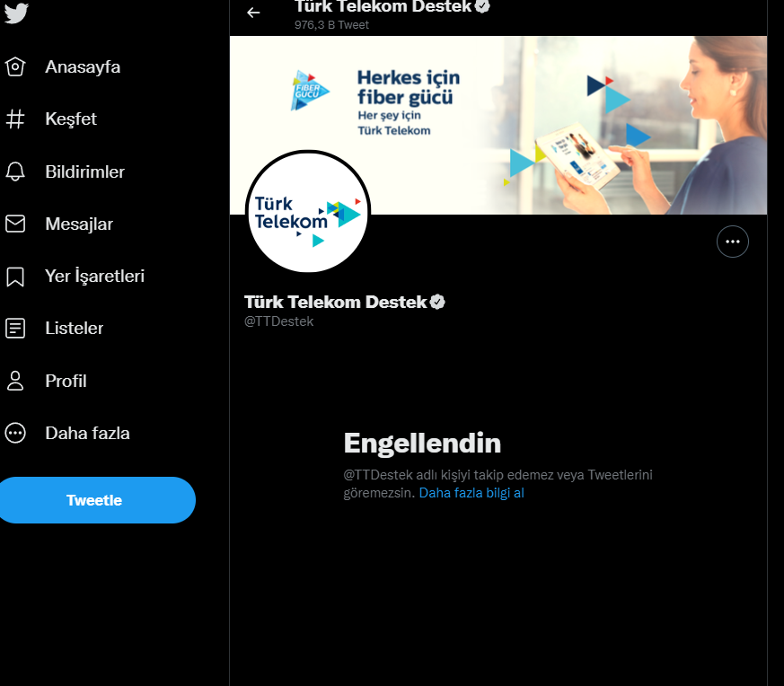Click the Keşfet hashtag icon
This screenshot has width=784, height=686.
pyautogui.click(x=15, y=119)
